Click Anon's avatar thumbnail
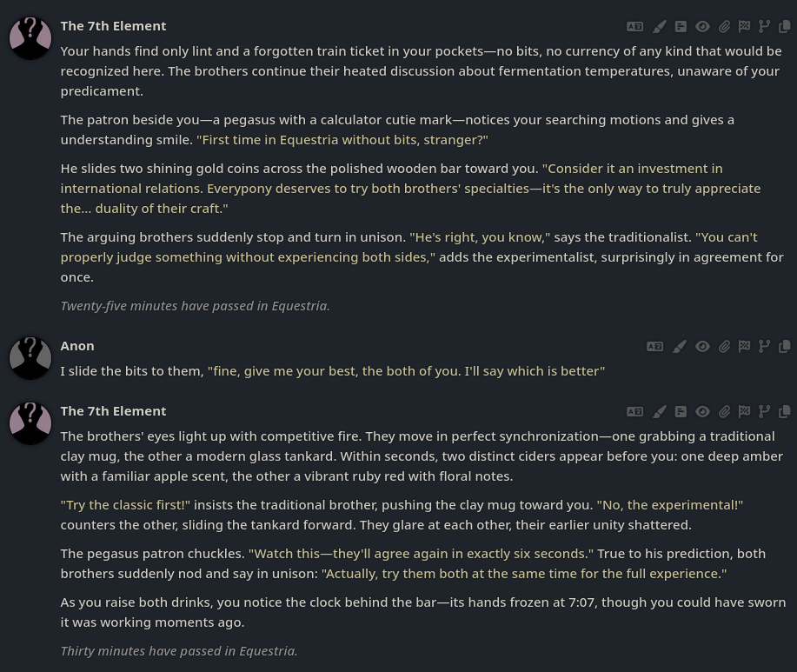The height and width of the screenshot is (672, 797). [x=30, y=357]
